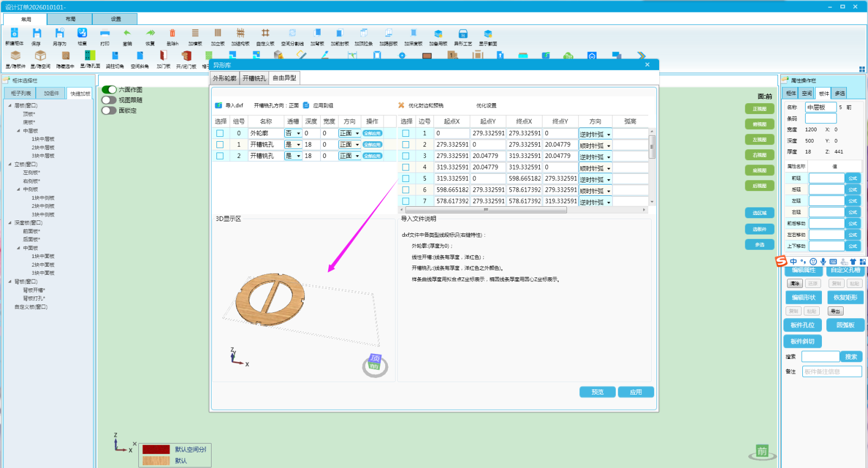Toggle 显/隐板件 board visibility icon
Viewport: 868px width, 468px height.
click(16, 56)
